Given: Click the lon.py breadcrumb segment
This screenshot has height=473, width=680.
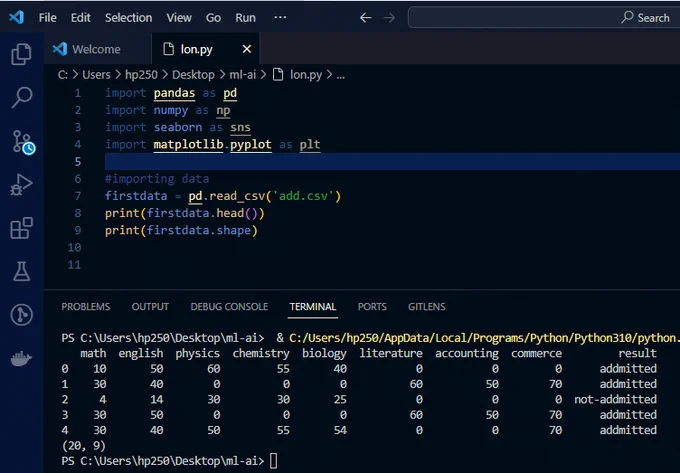Looking at the screenshot, I should (x=306, y=75).
